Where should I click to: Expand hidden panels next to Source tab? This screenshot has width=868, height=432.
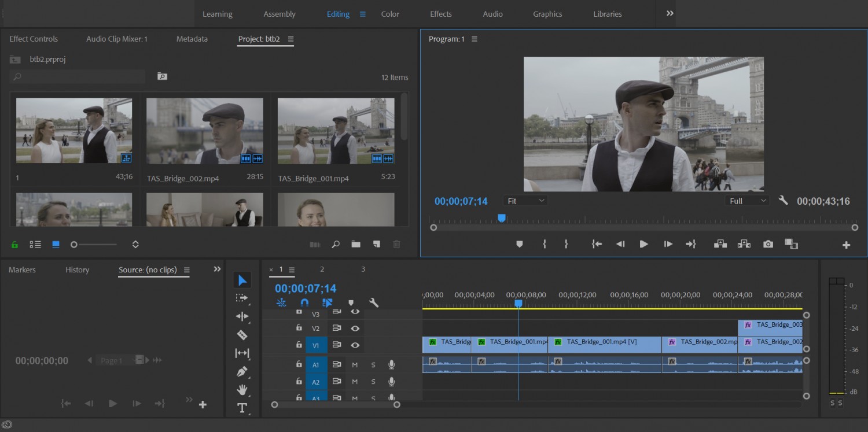(x=217, y=269)
